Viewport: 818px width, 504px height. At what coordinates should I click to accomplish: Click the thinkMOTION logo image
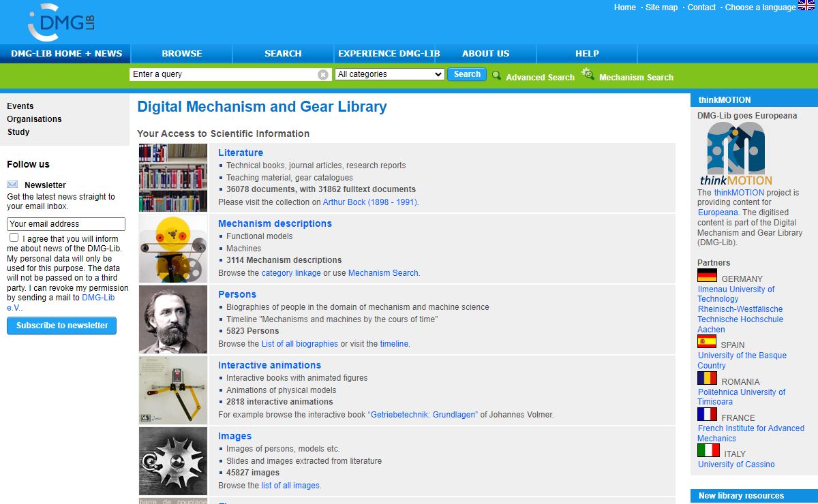pyautogui.click(x=736, y=154)
